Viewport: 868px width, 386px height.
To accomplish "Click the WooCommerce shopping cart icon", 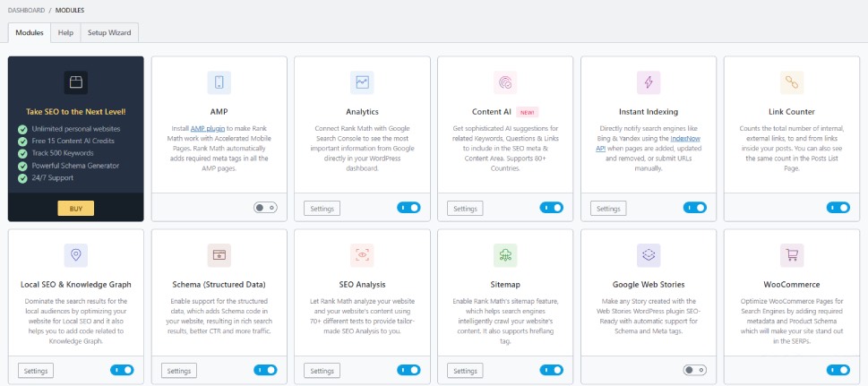I will point(792,255).
